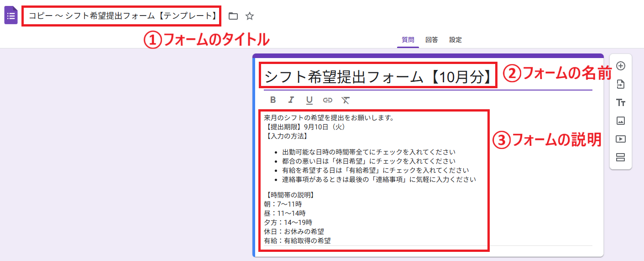The width and height of the screenshot is (644, 261).
Task: Star this form
Action: coord(250,16)
